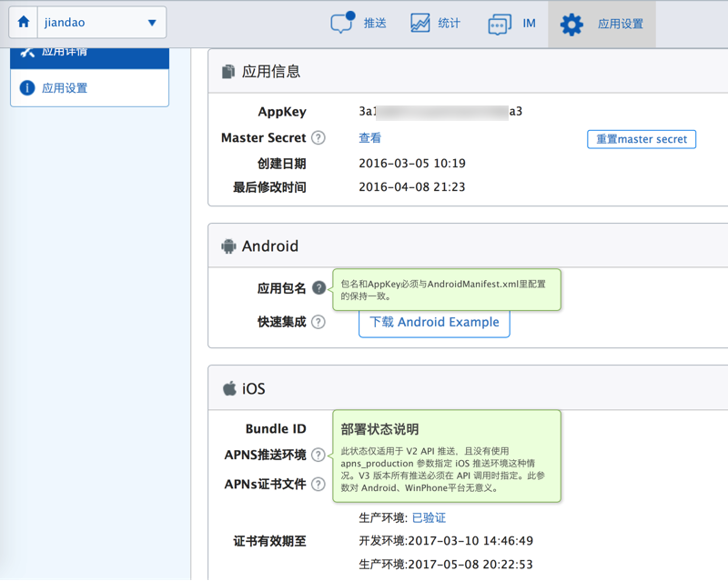This screenshot has width=728, height=581.
Task: Select 应用详情 in the sidebar
Action: (x=89, y=57)
